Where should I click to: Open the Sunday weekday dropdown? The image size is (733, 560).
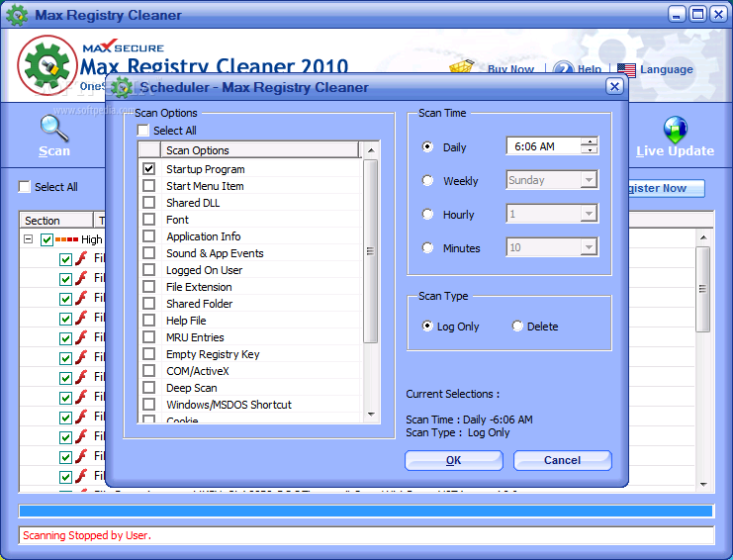[589, 180]
